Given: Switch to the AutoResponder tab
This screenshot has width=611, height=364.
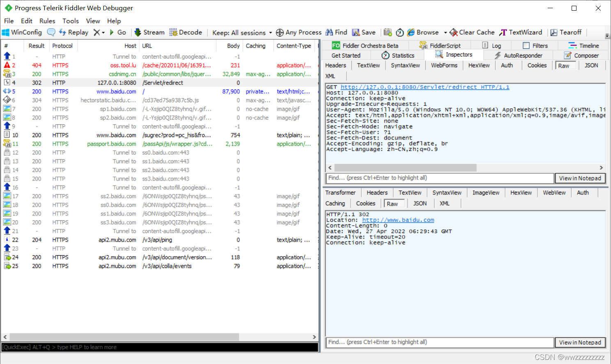Looking at the screenshot, I should [518, 55].
